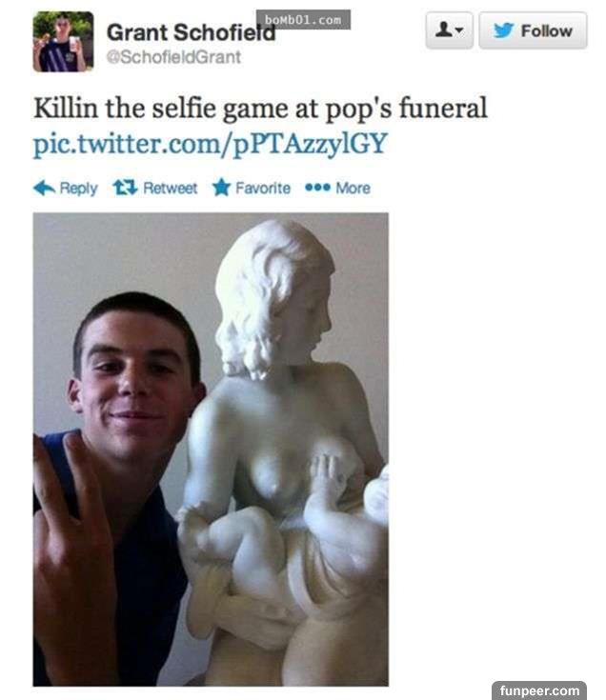Open Grant Schofield's profile avatar
Image resolution: width=606 pixels, height=700 pixels.
pyautogui.click(x=64, y=42)
